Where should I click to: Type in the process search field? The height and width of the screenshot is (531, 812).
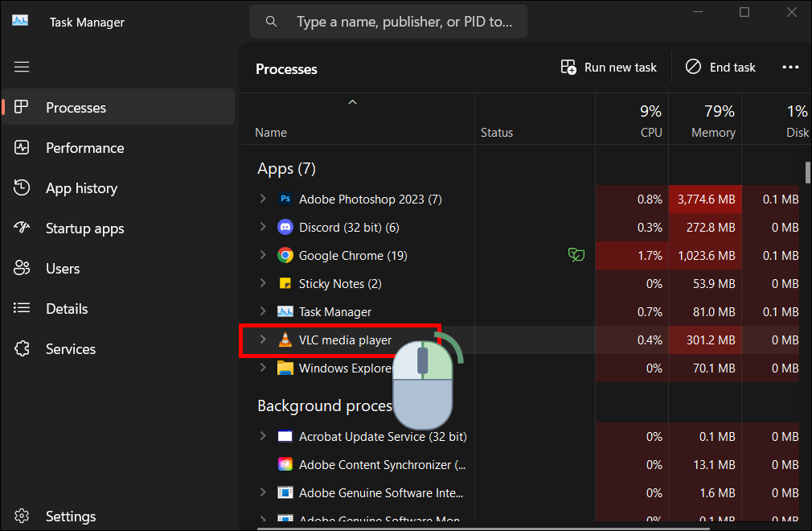click(x=402, y=22)
